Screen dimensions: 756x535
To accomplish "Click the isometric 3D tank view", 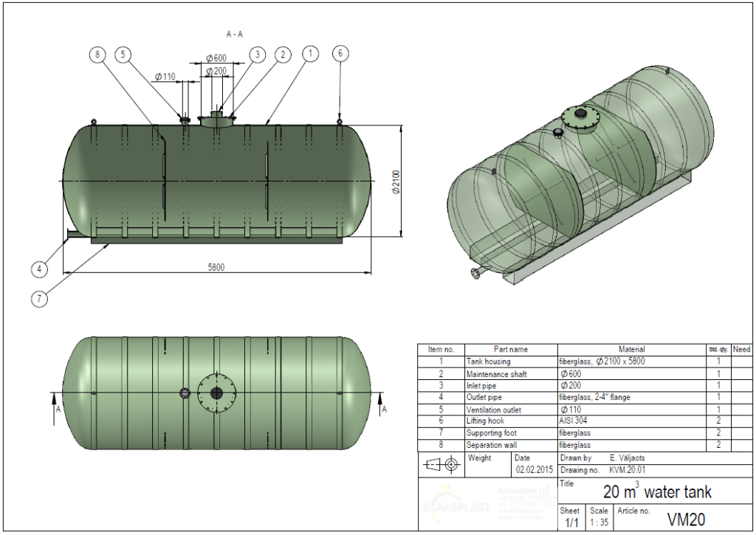I will 583,170.
